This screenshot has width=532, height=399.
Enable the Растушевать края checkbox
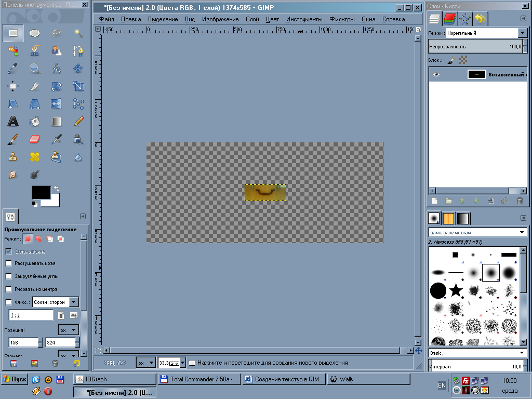(8, 263)
